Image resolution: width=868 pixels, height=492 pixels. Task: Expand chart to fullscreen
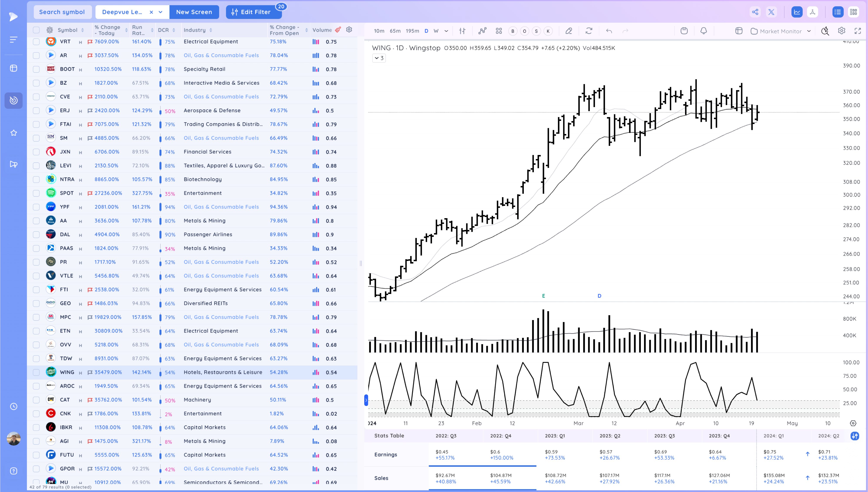(858, 31)
